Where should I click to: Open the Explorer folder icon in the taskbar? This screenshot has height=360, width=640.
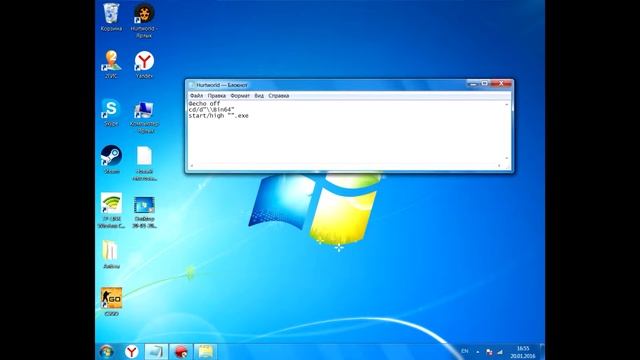pos(205,351)
